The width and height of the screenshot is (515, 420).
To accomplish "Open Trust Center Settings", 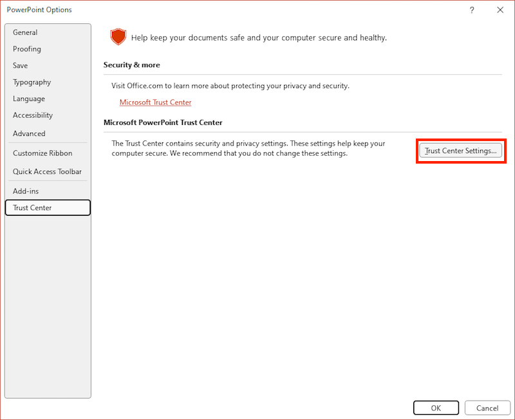I will click(x=460, y=151).
